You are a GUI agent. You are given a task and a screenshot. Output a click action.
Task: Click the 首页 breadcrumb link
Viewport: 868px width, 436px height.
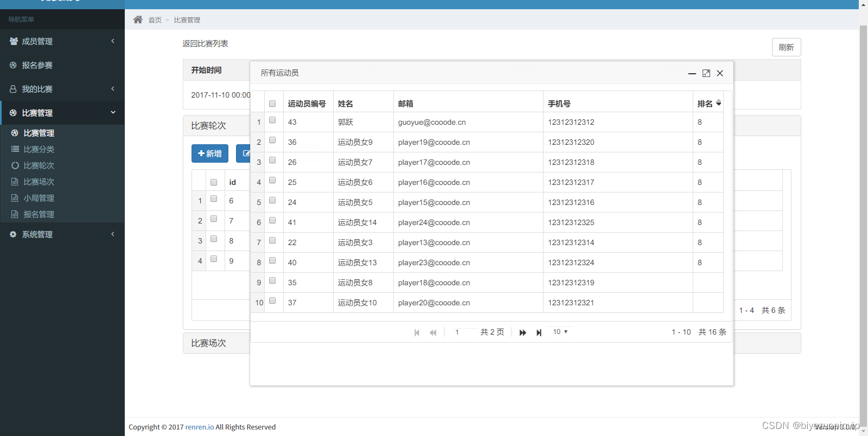click(x=155, y=20)
